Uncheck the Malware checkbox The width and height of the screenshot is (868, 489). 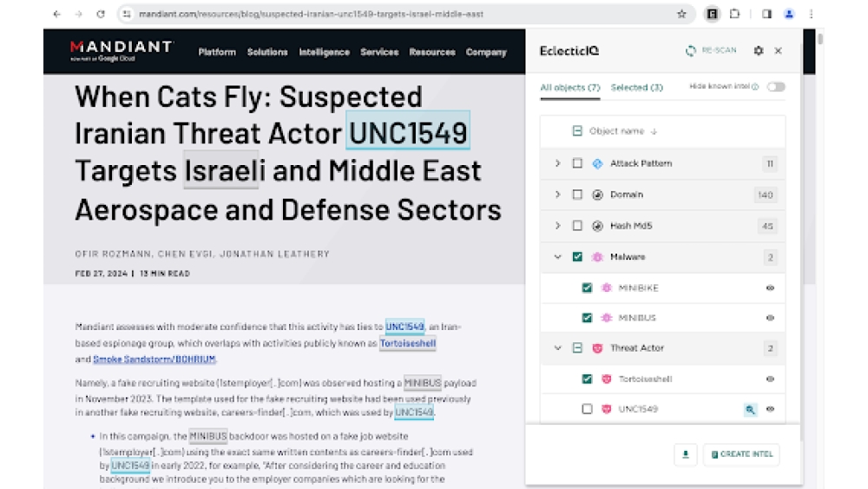577,257
